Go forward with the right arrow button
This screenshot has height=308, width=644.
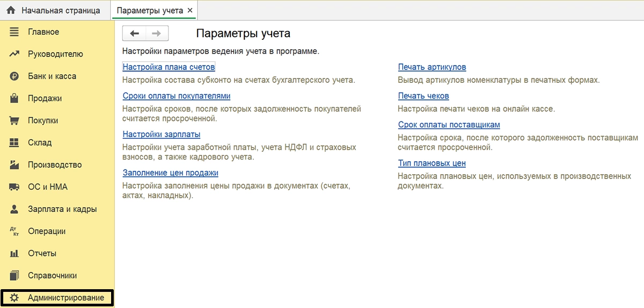click(x=157, y=33)
